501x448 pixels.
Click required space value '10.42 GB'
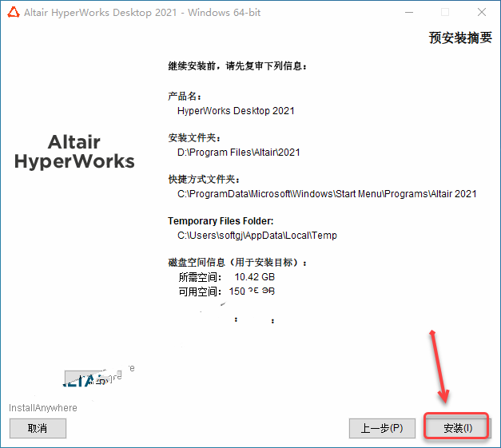255,276
